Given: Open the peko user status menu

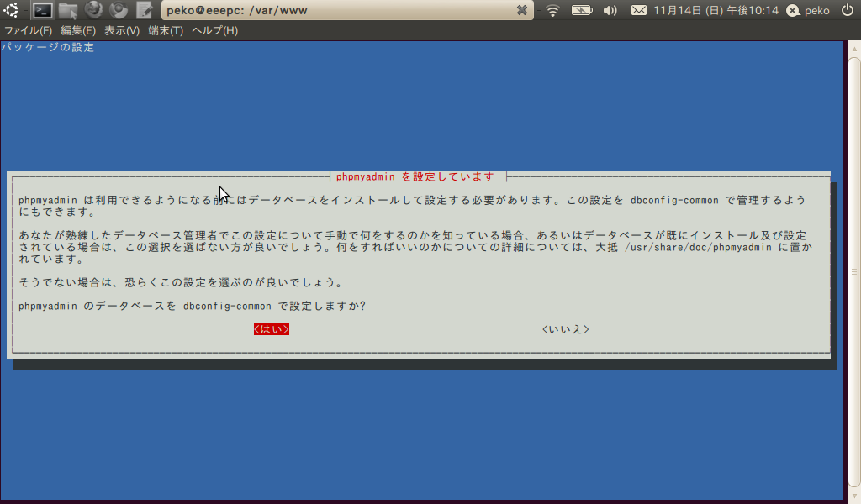Looking at the screenshot, I should 808,10.
